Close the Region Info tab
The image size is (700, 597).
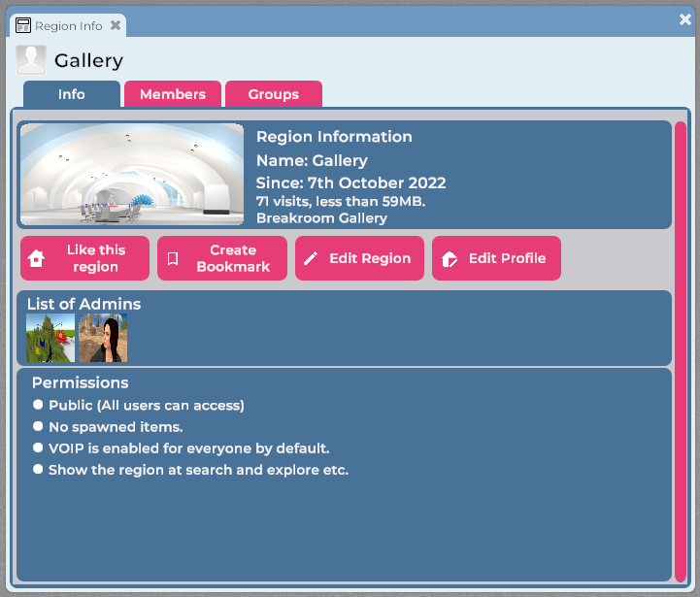click(116, 25)
